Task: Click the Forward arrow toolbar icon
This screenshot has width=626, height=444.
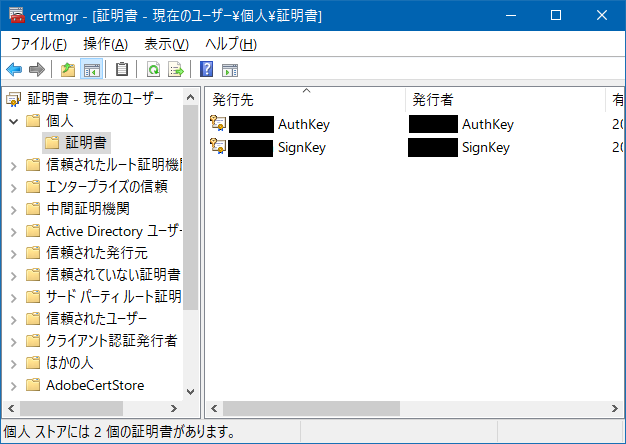Action: [x=37, y=70]
